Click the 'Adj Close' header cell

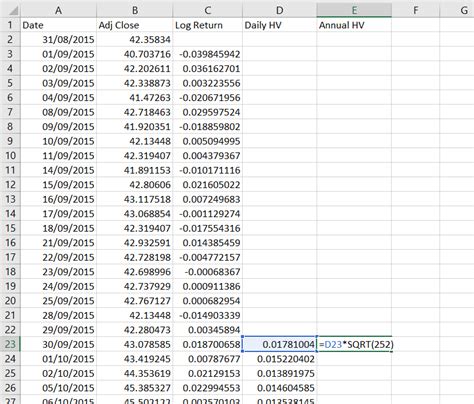point(135,25)
